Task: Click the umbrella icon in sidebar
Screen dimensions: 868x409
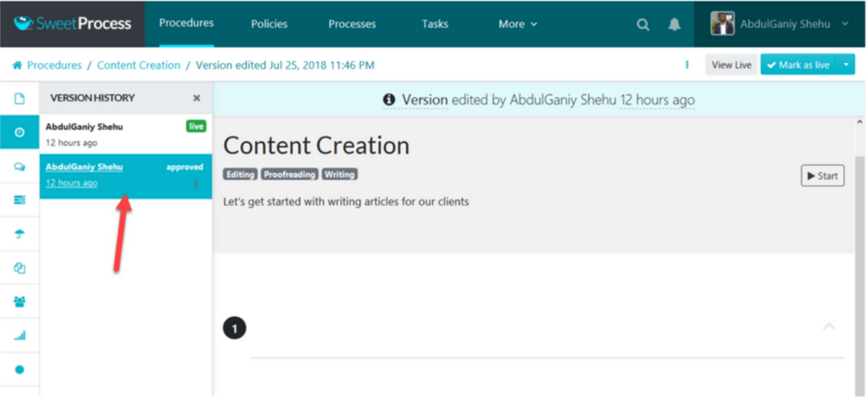Action: coord(19,234)
